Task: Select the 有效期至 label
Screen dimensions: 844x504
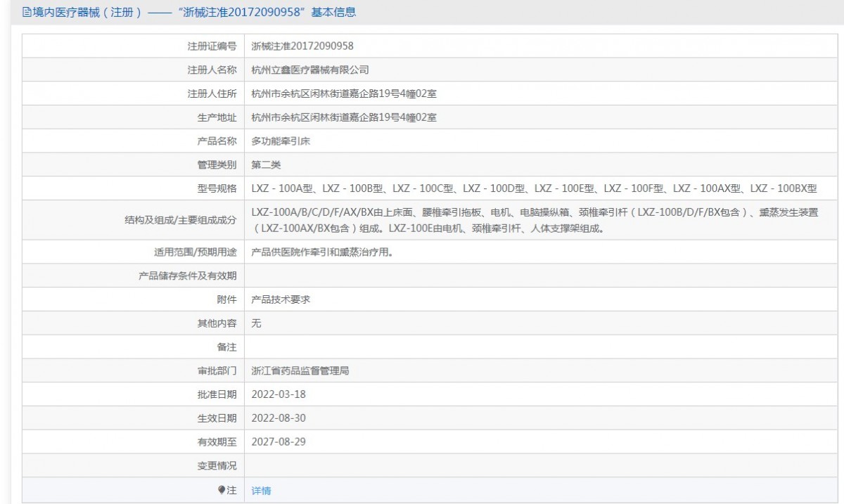Action: pos(217,442)
